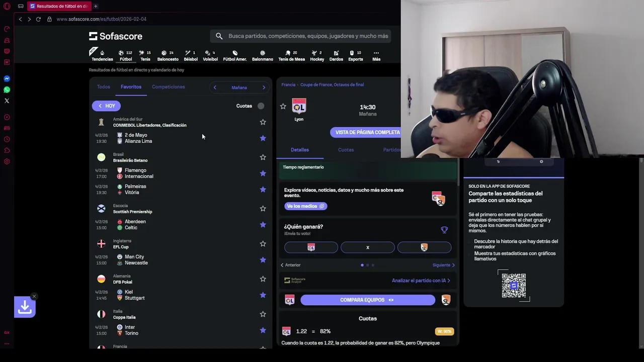Click HOY button to return today

click(x=106, y=106)
